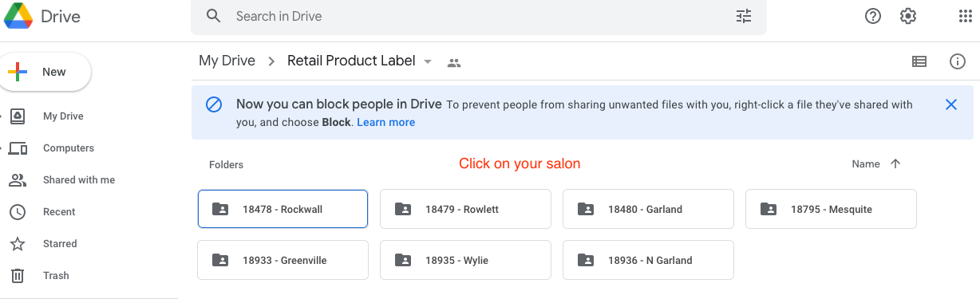Switch to list layout view
The height and width of the screenshot is (303, 980).
point(919,61)
